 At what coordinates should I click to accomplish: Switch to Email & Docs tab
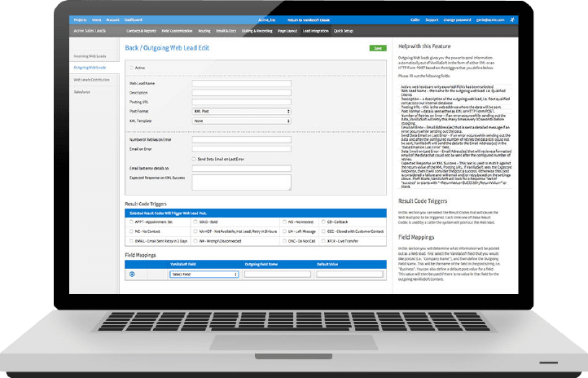coord(226,31)
